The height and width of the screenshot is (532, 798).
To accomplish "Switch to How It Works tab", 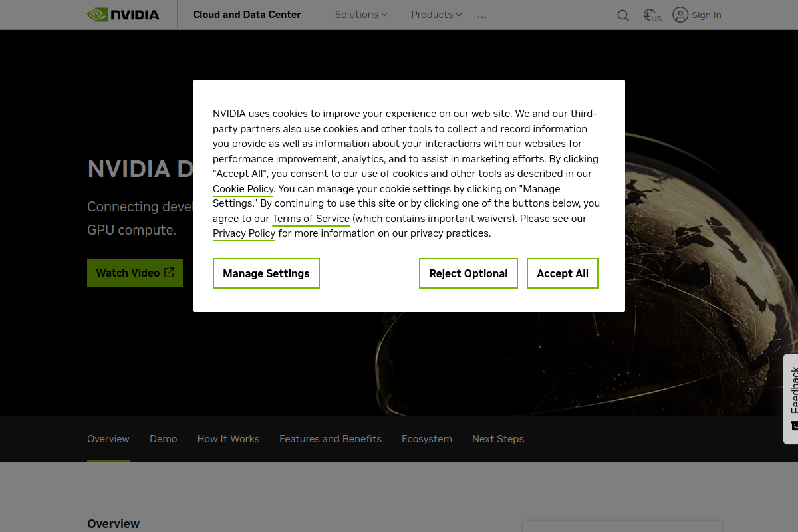I will click(228, 439).
